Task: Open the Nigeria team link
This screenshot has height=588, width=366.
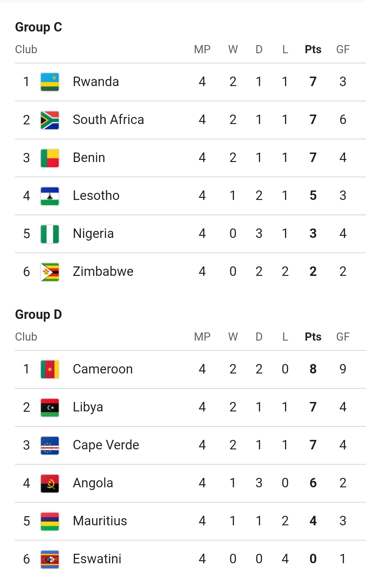Action: [93, 234]
